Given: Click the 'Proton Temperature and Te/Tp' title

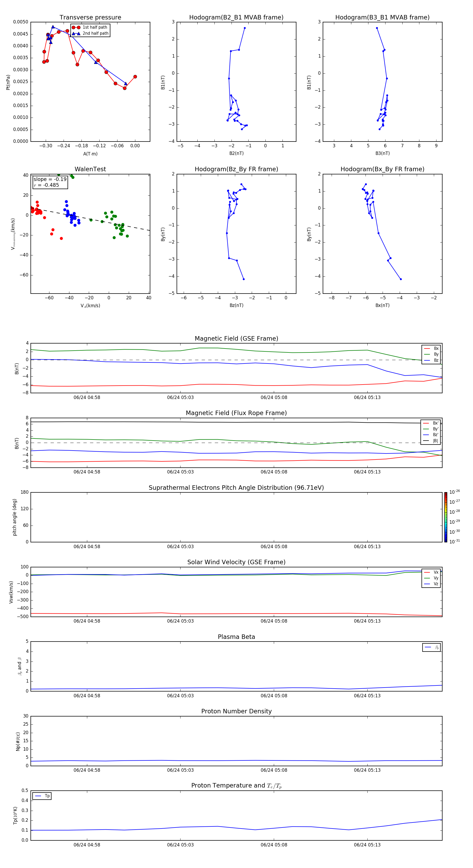Looking at the screenshot, I should [236, 786].
